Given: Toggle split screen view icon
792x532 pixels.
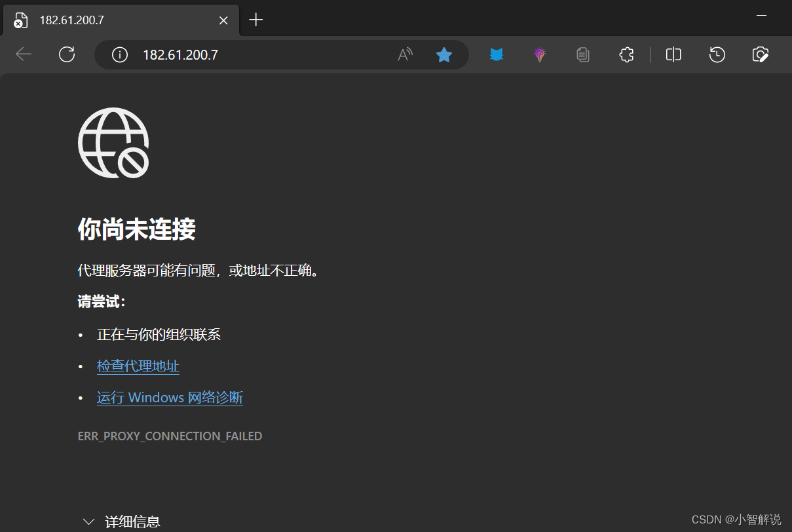Looking at the screenshot, I should point(673,55).
